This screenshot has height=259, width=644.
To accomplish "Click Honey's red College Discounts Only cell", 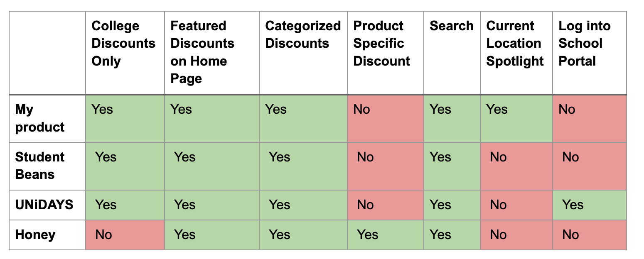I will click(125, 235).
